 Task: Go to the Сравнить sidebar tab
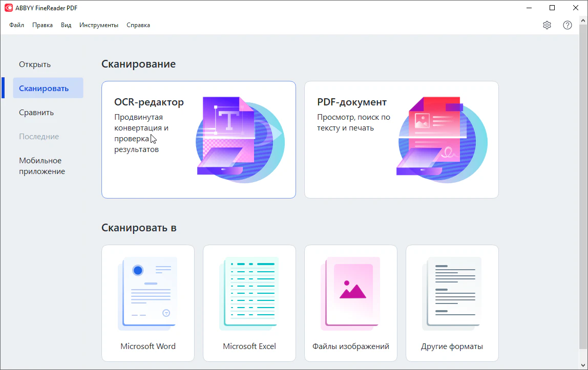[36, 113]
